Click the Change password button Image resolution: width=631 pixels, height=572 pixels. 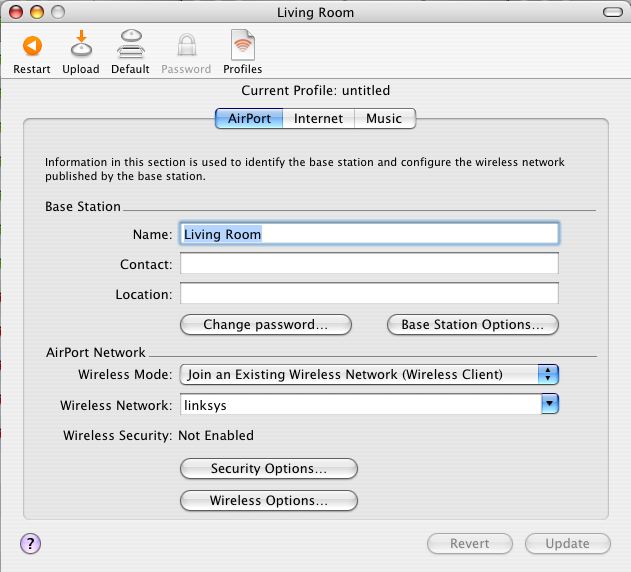coord(266,324)
